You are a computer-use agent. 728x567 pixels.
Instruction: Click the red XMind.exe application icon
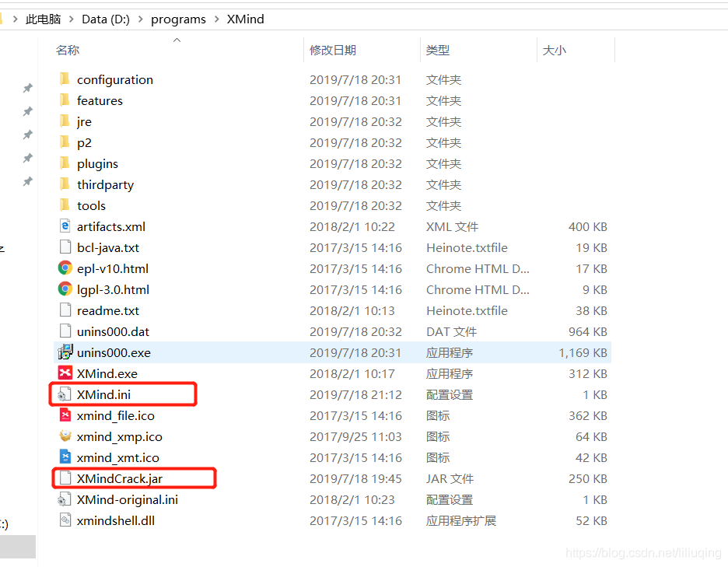tap(65, 373)
